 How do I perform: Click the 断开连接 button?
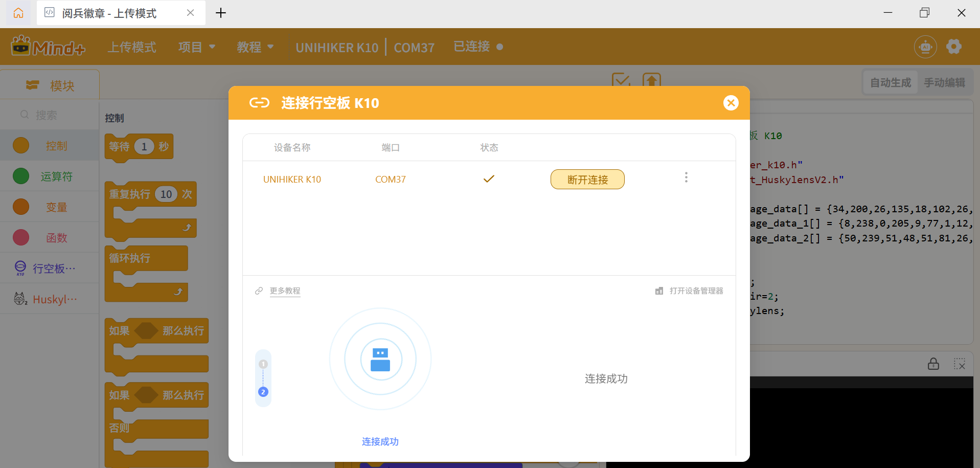[587, 180]
